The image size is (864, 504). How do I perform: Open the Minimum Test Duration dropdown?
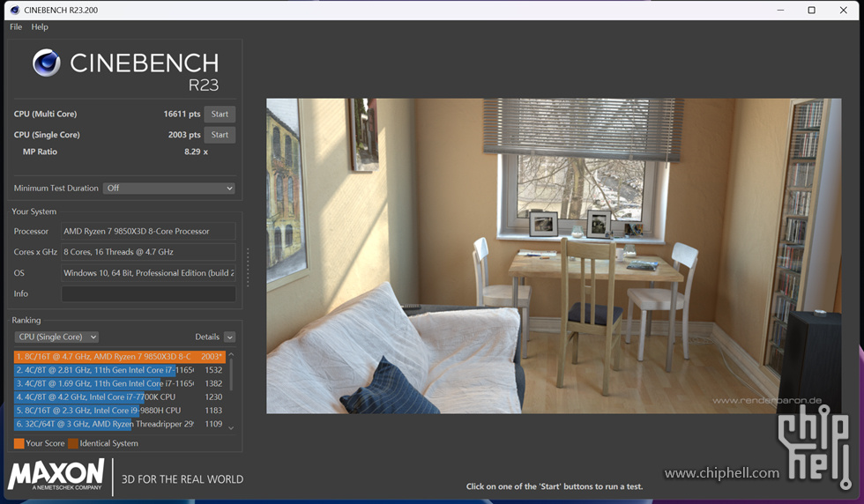(x=168, y=189)
